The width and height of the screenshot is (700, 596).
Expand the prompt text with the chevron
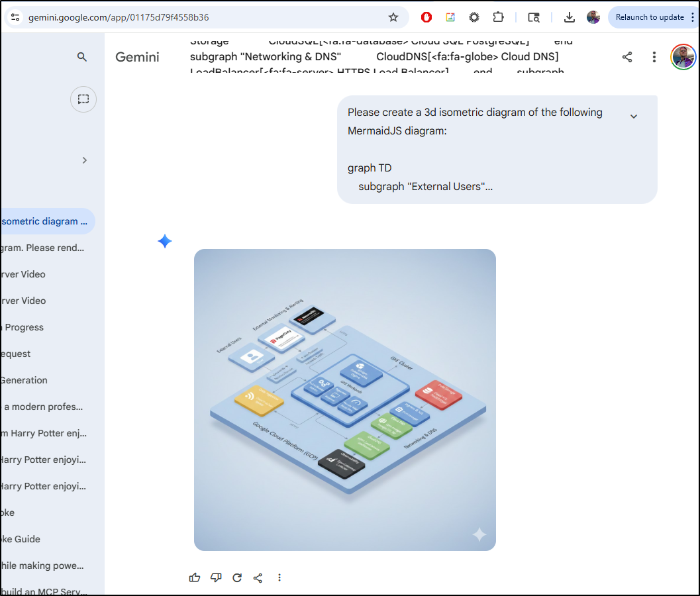point(633,117)
